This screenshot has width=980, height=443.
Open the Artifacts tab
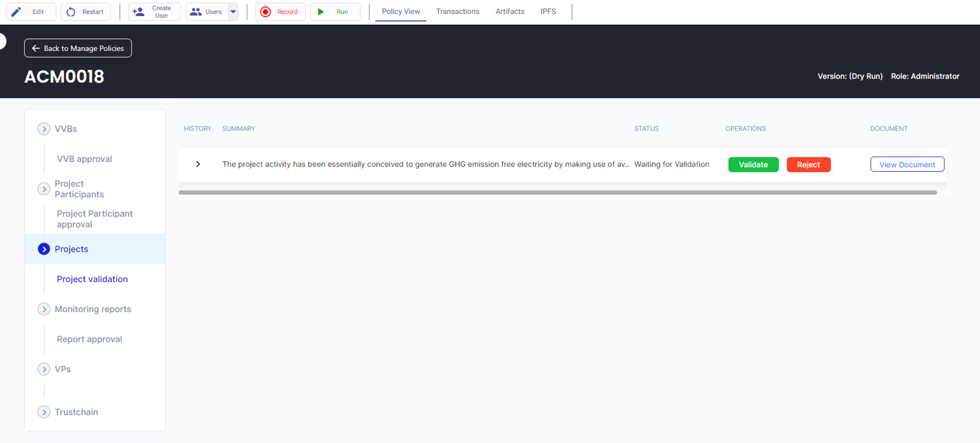coord(510,11)
